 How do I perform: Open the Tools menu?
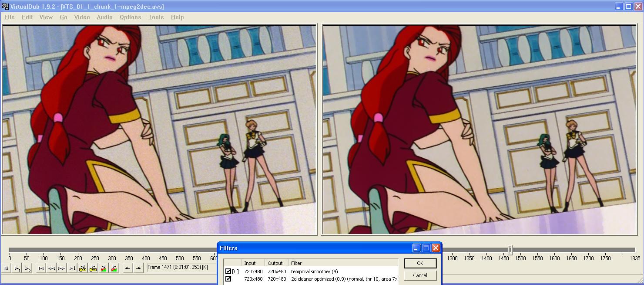156,17
